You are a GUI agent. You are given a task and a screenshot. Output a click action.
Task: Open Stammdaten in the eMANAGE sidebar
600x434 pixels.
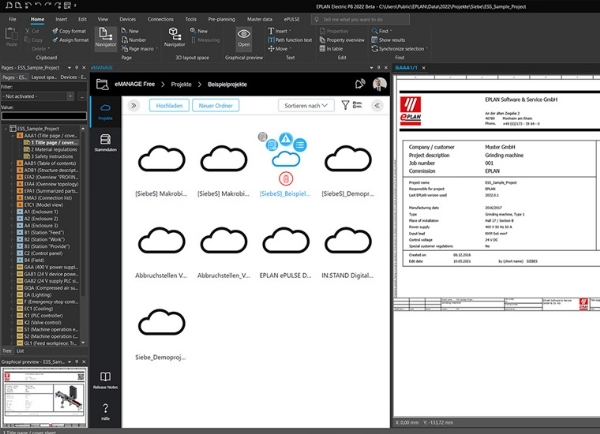tap(105, 143)
